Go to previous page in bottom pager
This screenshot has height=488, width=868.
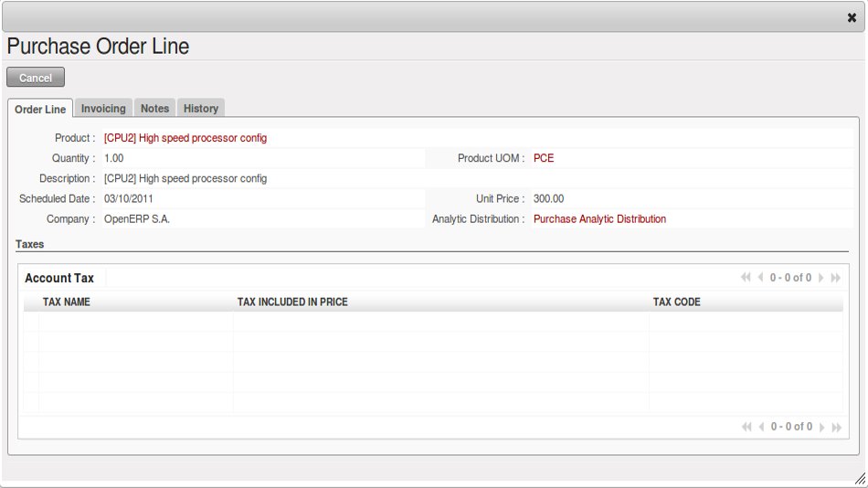pos(760,427)
